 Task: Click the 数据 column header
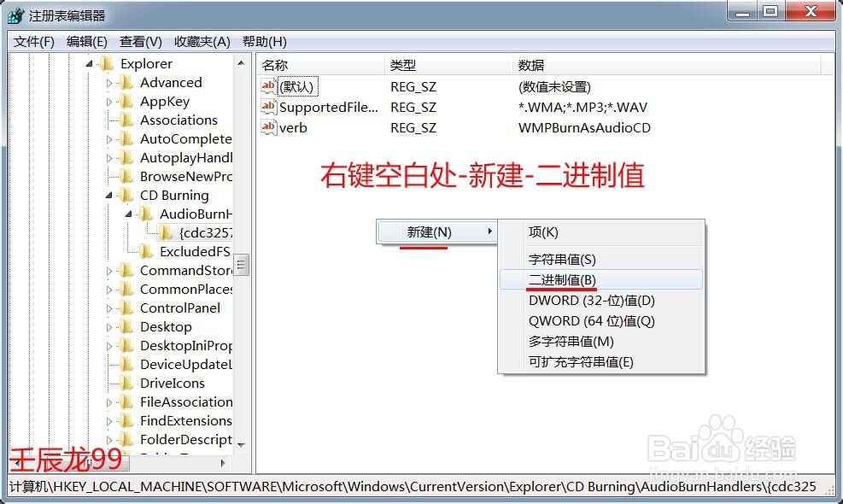(666, 65)
